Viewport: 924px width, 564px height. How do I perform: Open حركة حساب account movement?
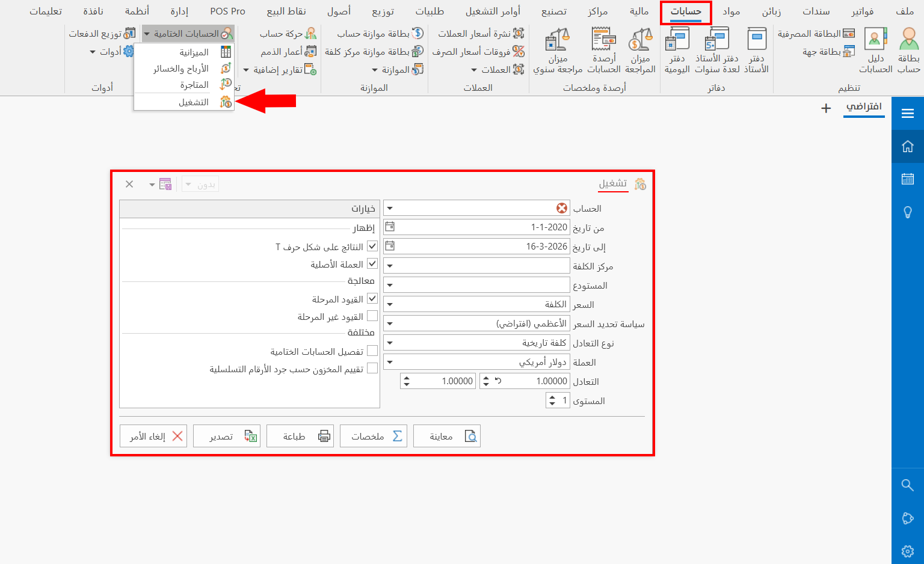coord(288,34)
